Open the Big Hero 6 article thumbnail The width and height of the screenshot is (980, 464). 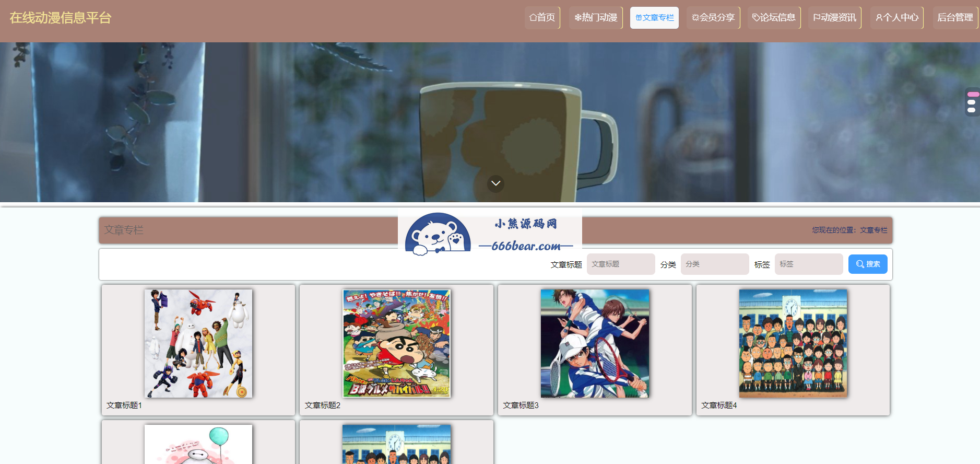pos(198,343)
